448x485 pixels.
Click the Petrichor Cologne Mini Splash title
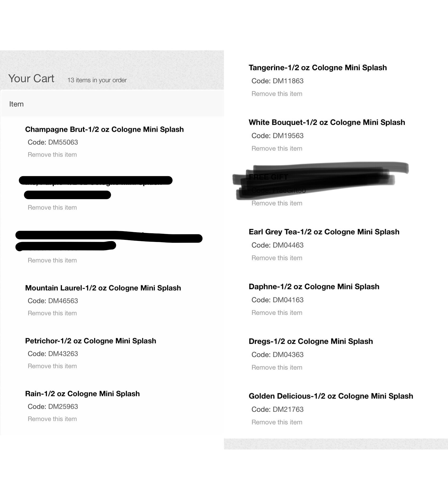90,341
